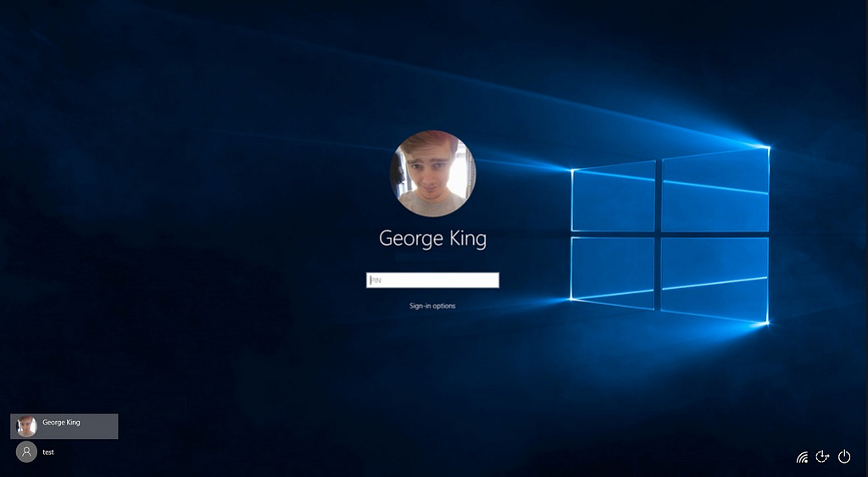Click the large circular profile picture
The height and width of the screenshot is (477, 868).
coord(433,173)
